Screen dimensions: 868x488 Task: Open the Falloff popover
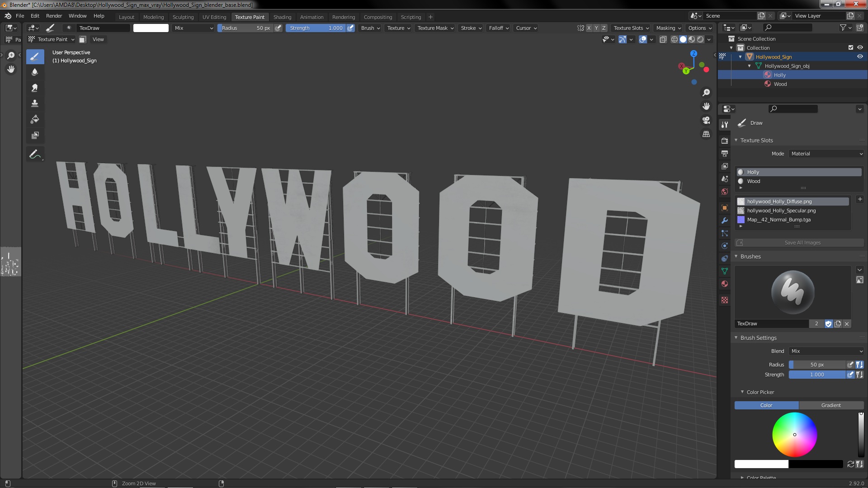tap(499, 28)
